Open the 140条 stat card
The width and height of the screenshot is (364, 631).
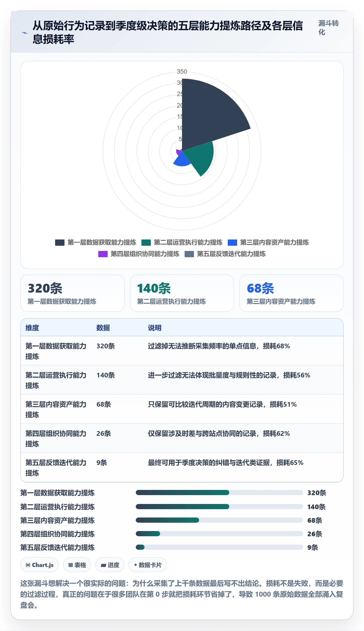[182, 293]
